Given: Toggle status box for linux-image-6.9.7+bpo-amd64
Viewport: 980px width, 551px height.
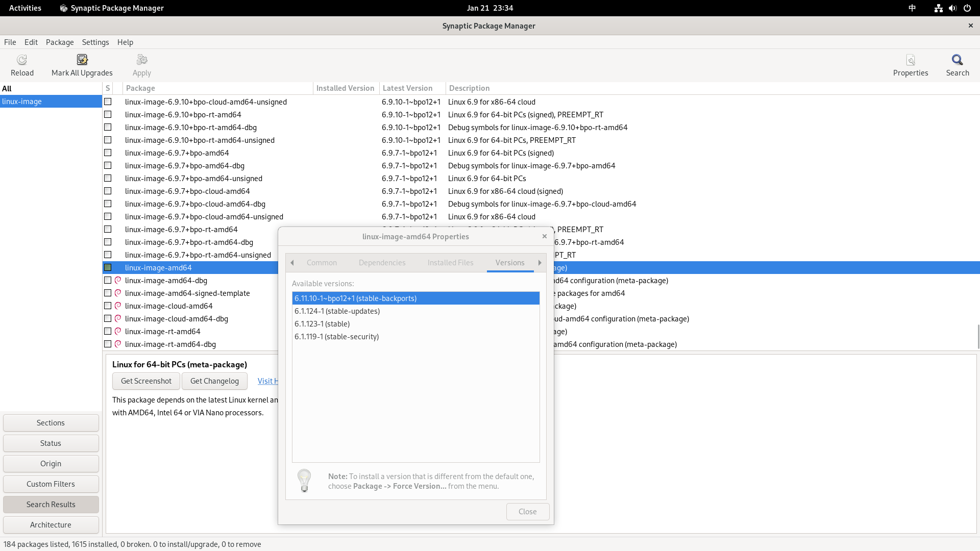Looking at the screenshot, I should tap(108, 153).
